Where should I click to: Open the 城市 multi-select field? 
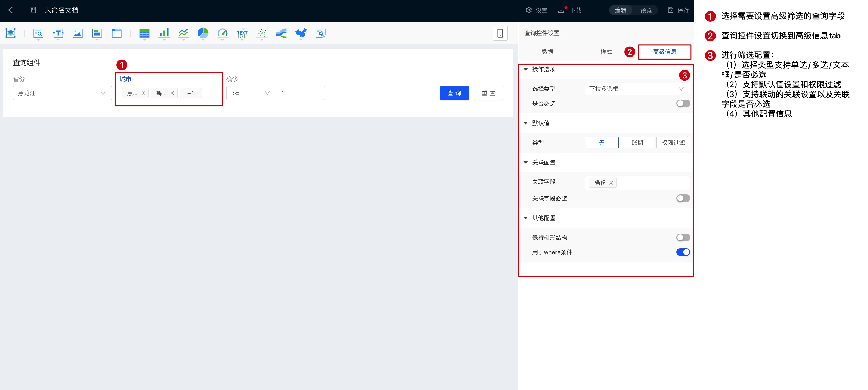point(169,93)
